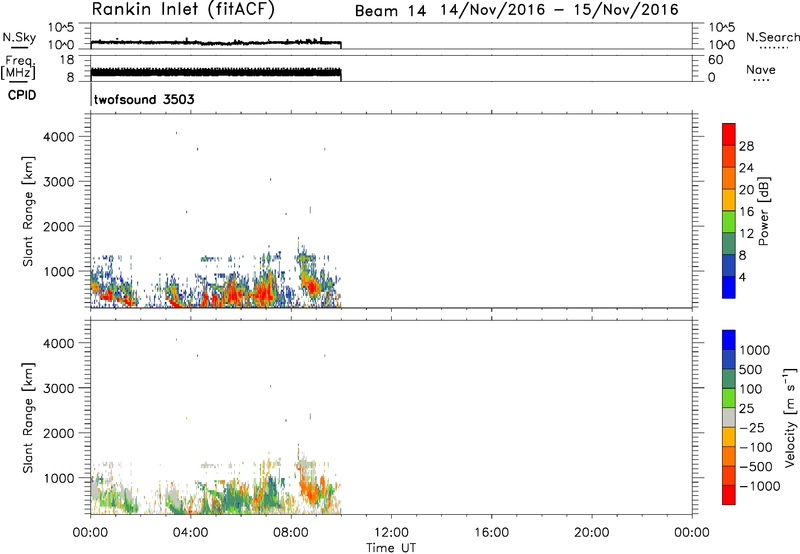Click the '18' tick on the frequency panel
This screenshot has width=800, height=554.
click(x=67, y=60)
